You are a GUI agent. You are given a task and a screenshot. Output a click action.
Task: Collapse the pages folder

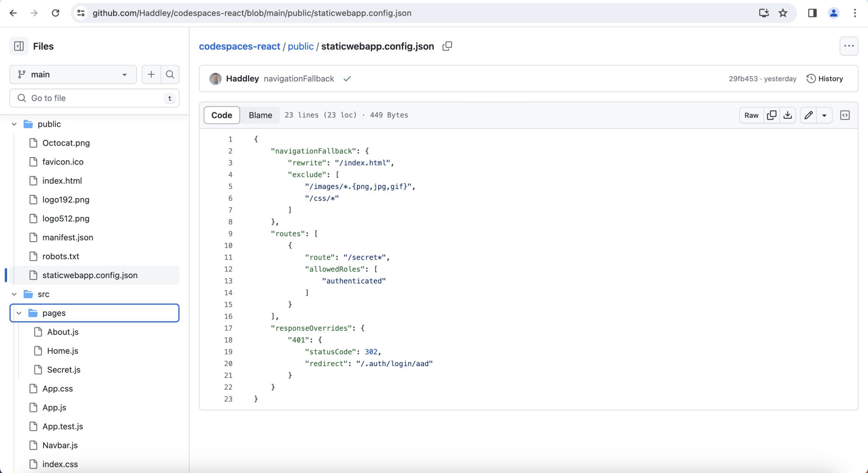click(x=19, y=313)
